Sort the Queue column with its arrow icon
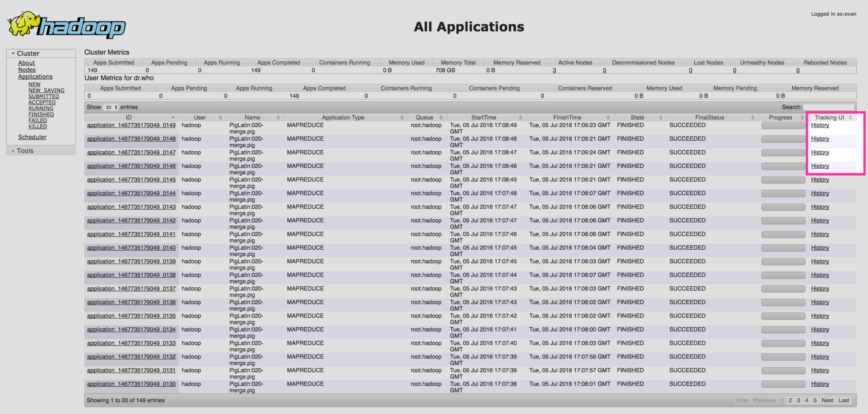This screenshot has height=414, width=868. 442,117
